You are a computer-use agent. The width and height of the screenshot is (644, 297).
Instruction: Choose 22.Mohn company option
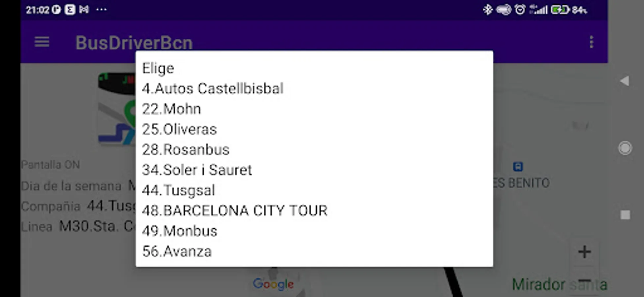(x=171, y=109)
